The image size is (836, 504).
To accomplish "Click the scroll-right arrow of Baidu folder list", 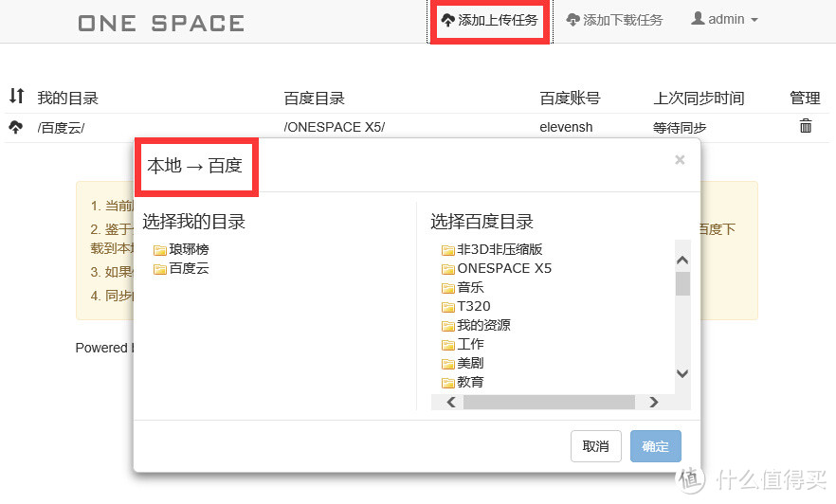I will [654, 403].
